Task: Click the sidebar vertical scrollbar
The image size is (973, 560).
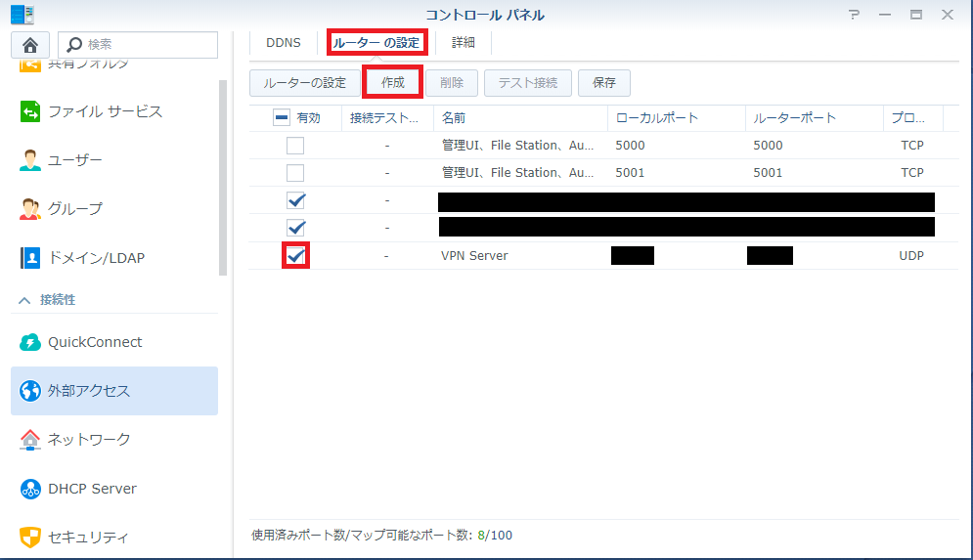Action: [223, 178]
